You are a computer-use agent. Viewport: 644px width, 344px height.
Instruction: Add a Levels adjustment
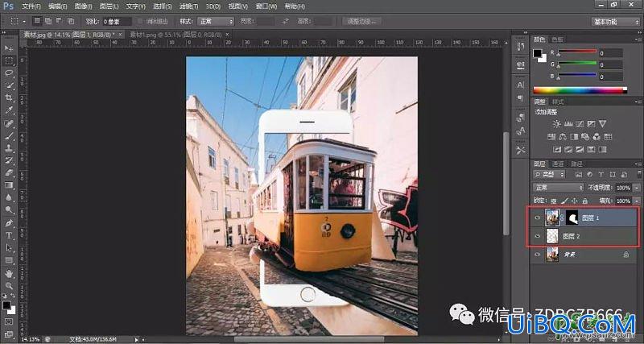568,124
